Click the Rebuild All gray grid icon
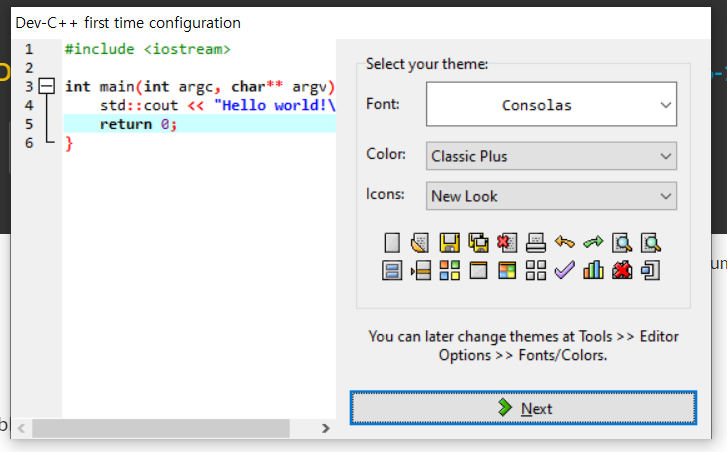727x452 pixels. (536, 270)
